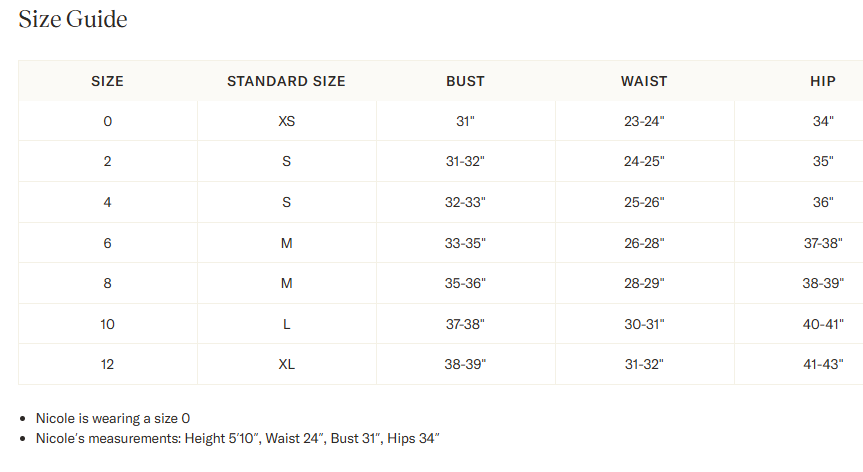Click size 12 in the table
The width and height of the screenshot is (863, 472).
tap(107, 364)
